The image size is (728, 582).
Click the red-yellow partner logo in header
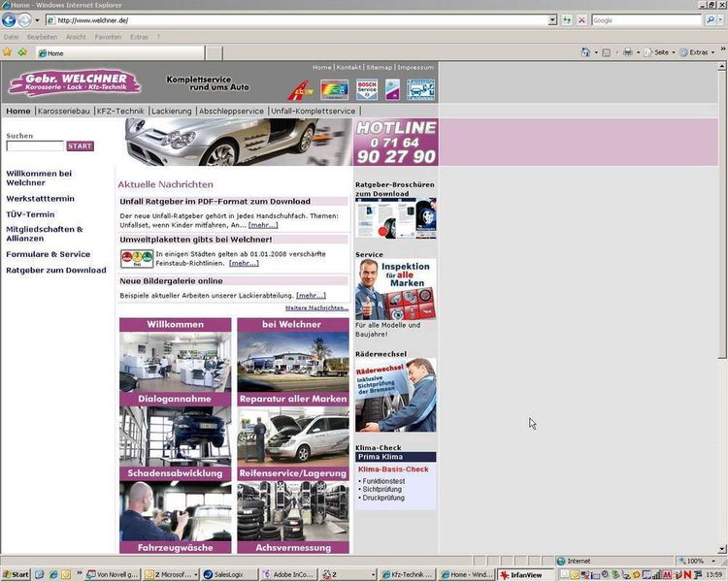(300, 90)
